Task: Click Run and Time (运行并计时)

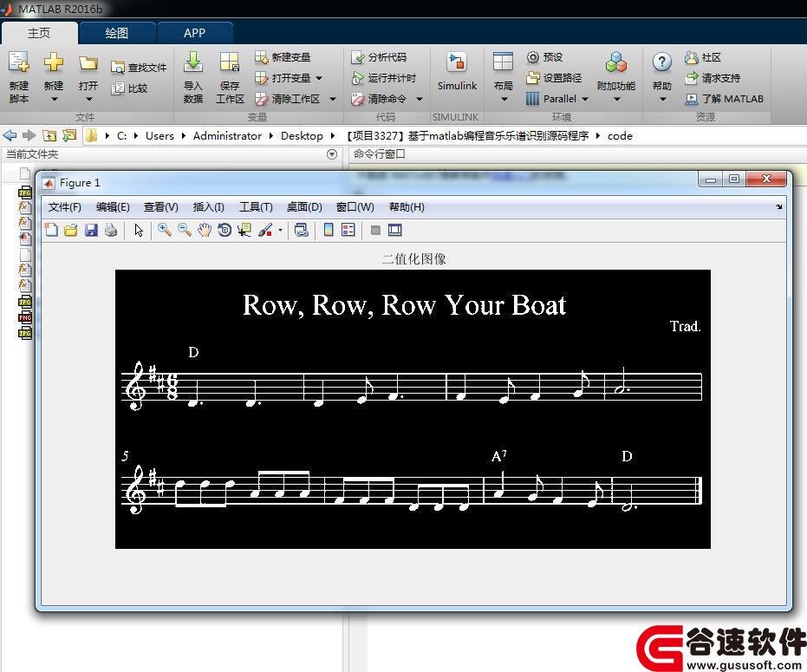Action: pos(383,78)
